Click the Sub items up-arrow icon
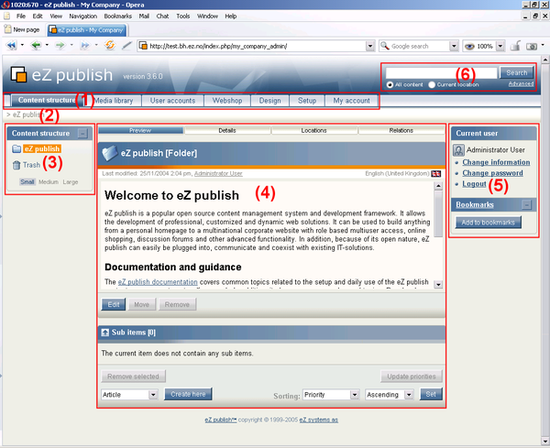This screenshot has height=448, width=550. pyautogui.click(x=105, y=332)
